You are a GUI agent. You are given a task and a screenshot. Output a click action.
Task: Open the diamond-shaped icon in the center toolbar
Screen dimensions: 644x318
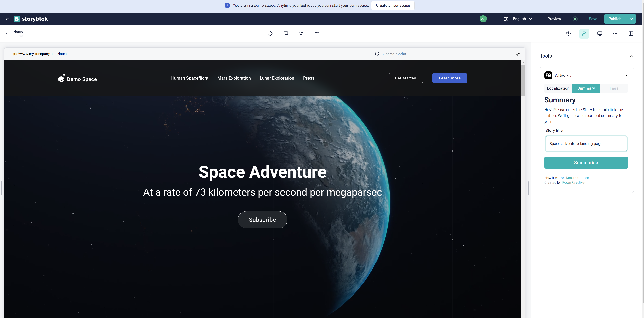[270, 34]
